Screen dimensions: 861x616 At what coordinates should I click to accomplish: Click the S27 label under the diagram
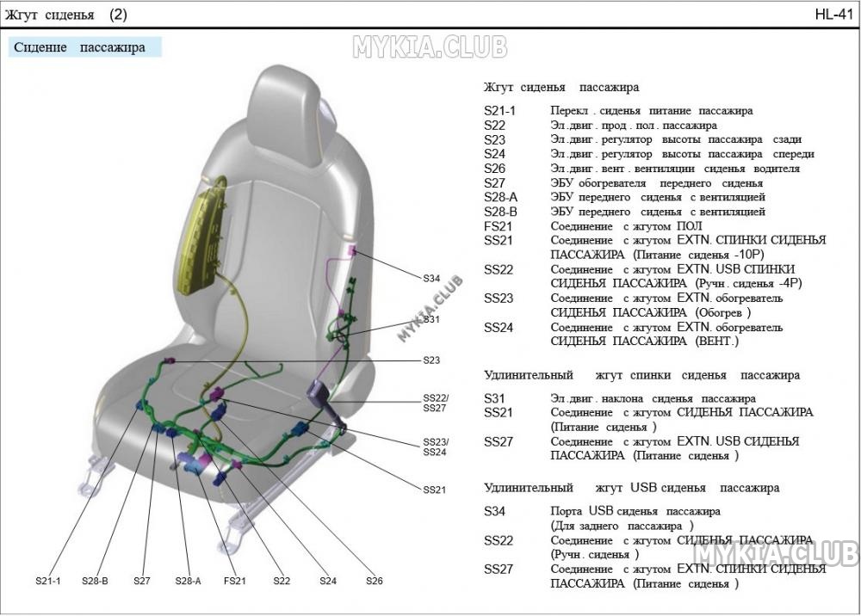click(x=142, y=581)
